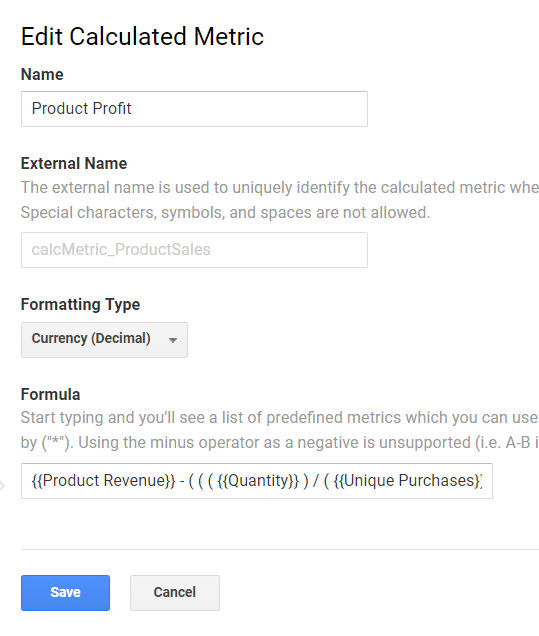The width and height of the screenshot is (539, 636).
Task: Click the External Name label
Action: (x=74, y=163)
